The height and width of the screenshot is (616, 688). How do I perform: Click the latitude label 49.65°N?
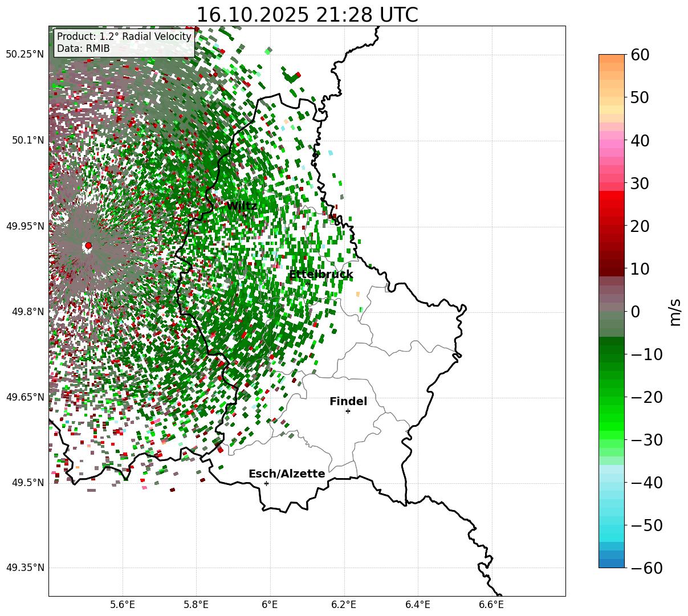click(x=25, y=397)
